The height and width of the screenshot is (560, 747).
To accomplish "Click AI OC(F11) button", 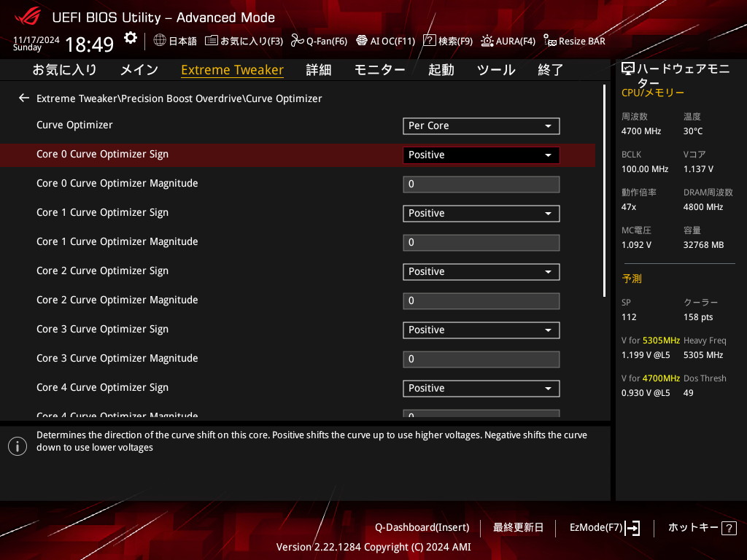I will click(392, 41).
